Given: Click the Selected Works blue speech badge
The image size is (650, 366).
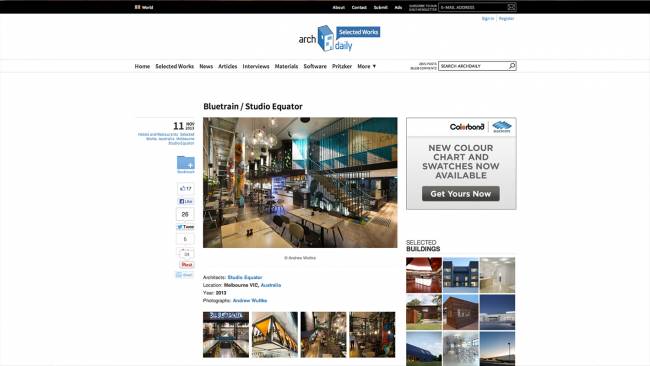Looking at the screenshot, I should pyautogui.click(x=358, y=32).
